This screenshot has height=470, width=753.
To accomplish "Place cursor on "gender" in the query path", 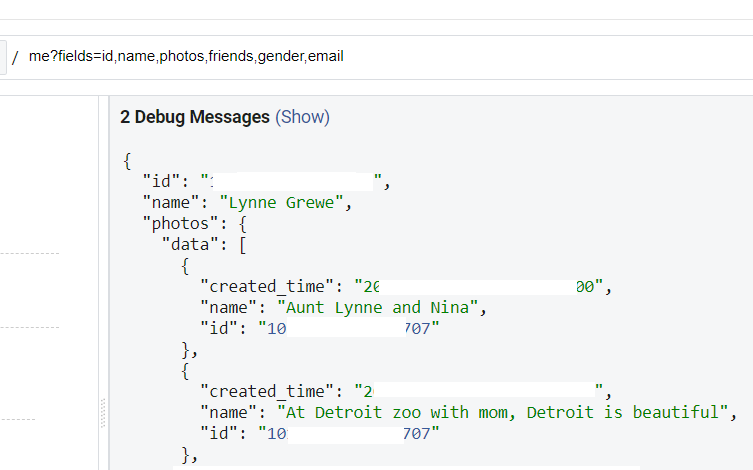I will pyautogui.click(x=280, y=57).
